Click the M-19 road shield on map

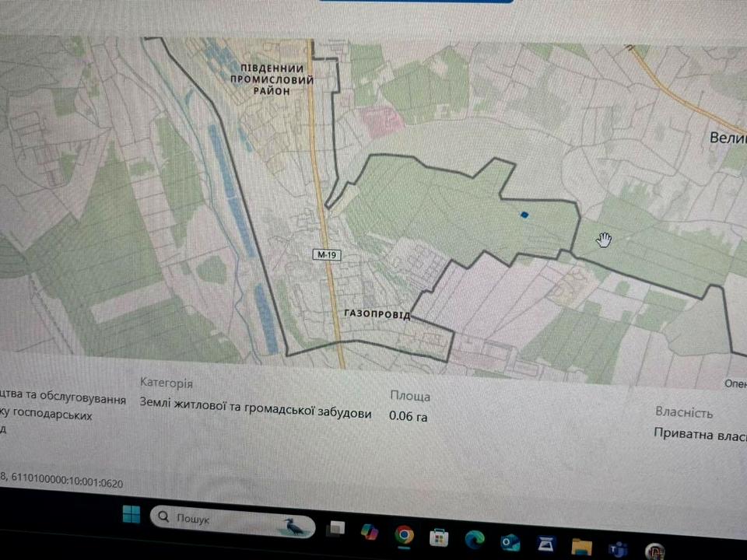coord(324,254)
